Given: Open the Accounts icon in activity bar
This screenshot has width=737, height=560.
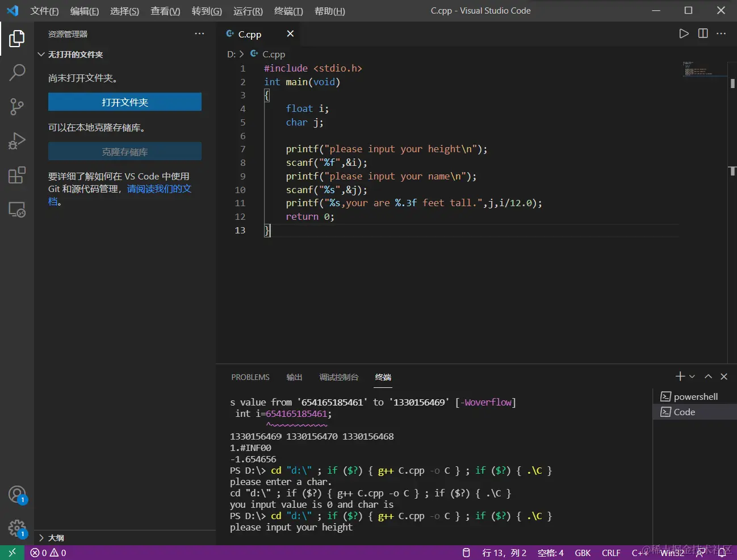Looking at the screenshot, I should point(17,494).
